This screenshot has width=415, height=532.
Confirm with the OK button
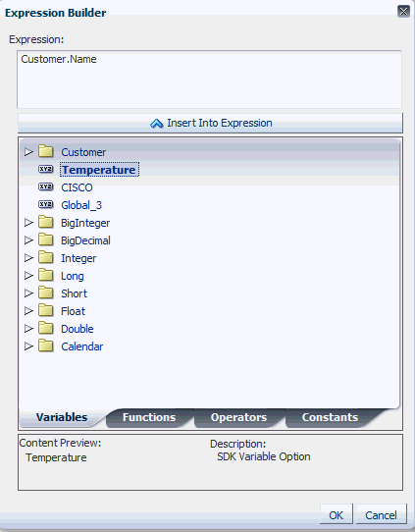[336, 514]
